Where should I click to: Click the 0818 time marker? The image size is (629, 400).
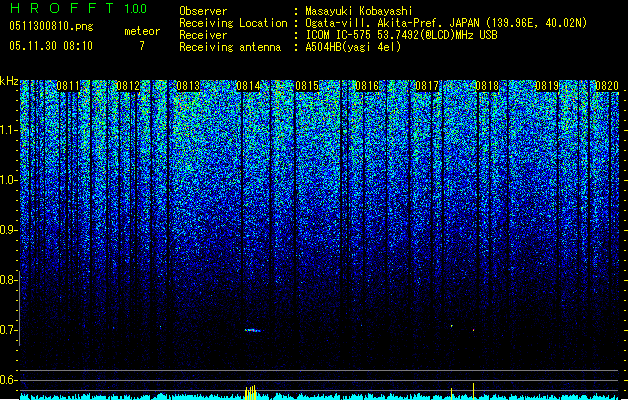[487, 86]
